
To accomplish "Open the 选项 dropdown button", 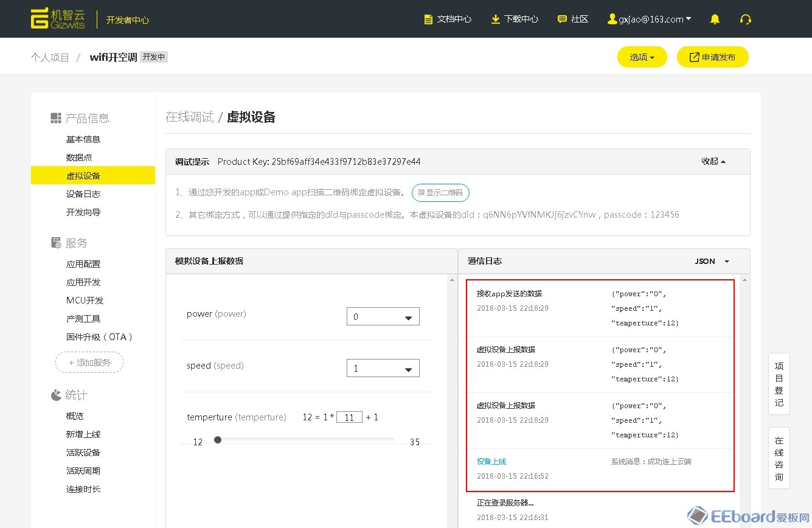I will point(642,57).
